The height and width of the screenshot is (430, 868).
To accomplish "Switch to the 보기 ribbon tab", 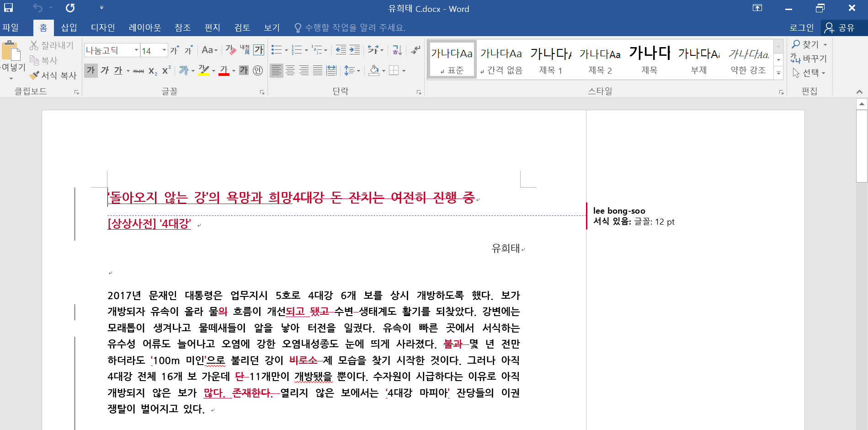I will tap(272, 27).
